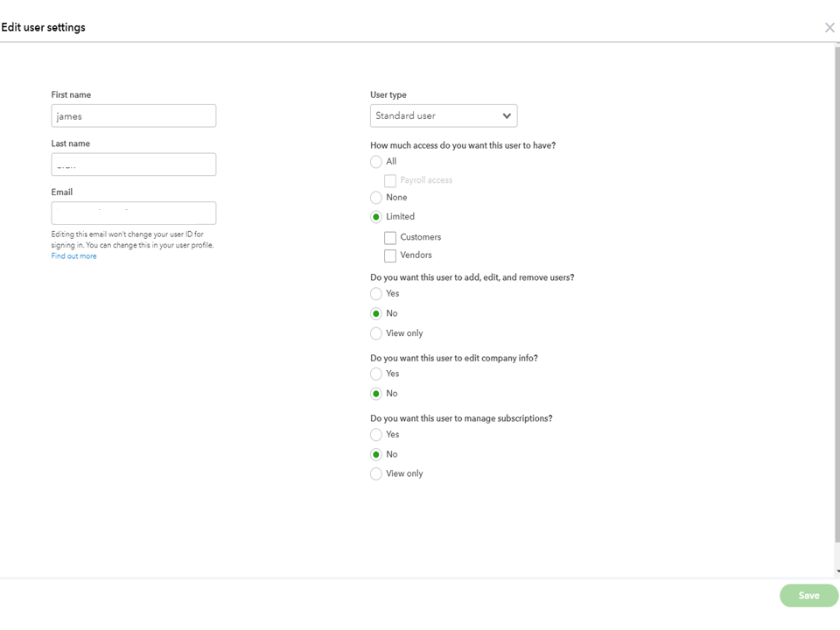Select Yes for manage subscriptions
This screenshot has width=840, height=630.
pos(376,435)
